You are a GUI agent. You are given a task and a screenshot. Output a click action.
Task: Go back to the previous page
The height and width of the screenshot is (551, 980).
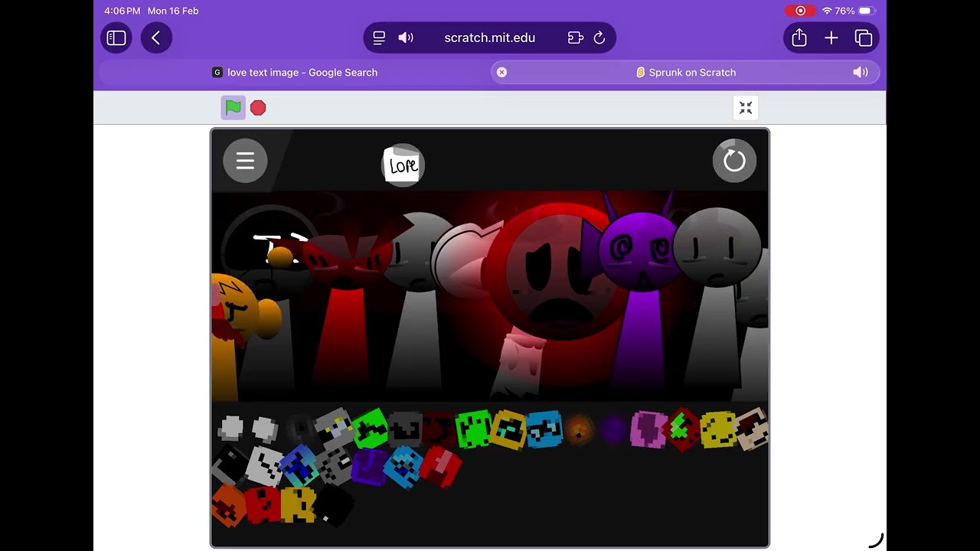(x=156, y=37)
